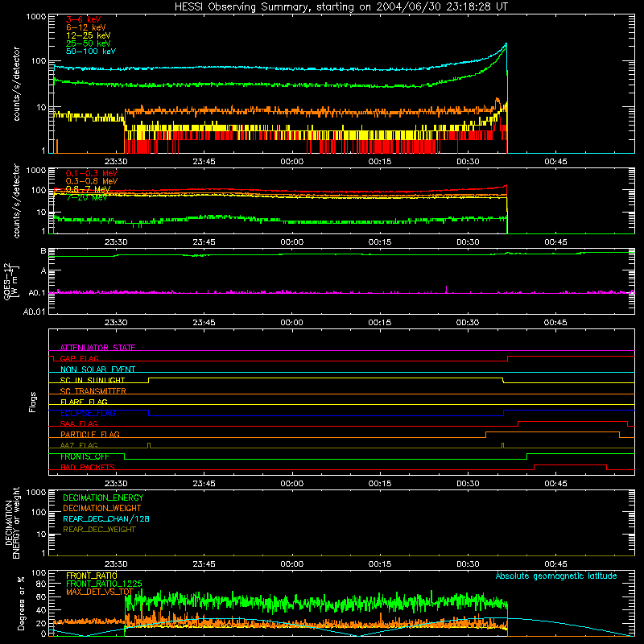The height and width of the screenshot is (644, 644).
Task: Click the 0.8-7 MeV legend label
Action: click(x=88, y=189)
